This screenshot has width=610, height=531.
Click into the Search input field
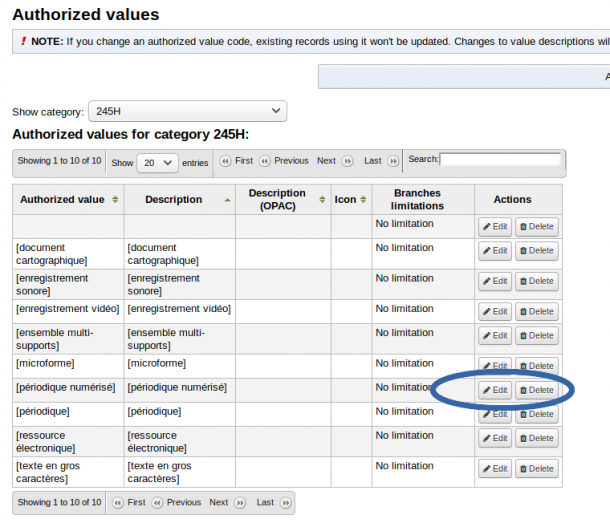(500, 159)
